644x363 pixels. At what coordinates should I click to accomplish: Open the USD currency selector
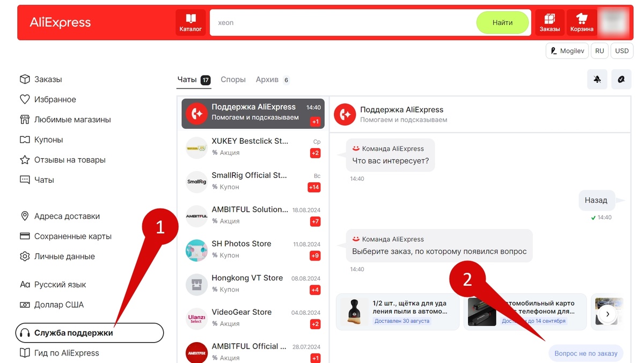(x=621, y=51)
